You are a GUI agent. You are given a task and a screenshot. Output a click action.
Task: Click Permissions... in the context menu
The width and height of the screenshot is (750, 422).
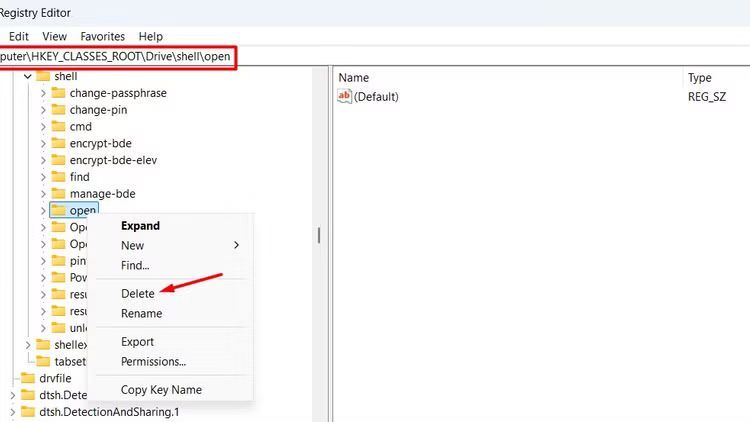point(153,361)
